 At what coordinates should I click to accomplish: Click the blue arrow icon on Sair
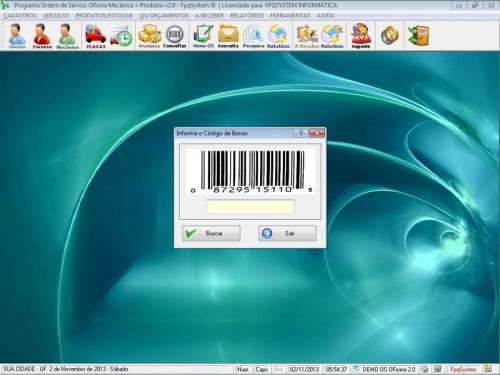pos(267,233)
